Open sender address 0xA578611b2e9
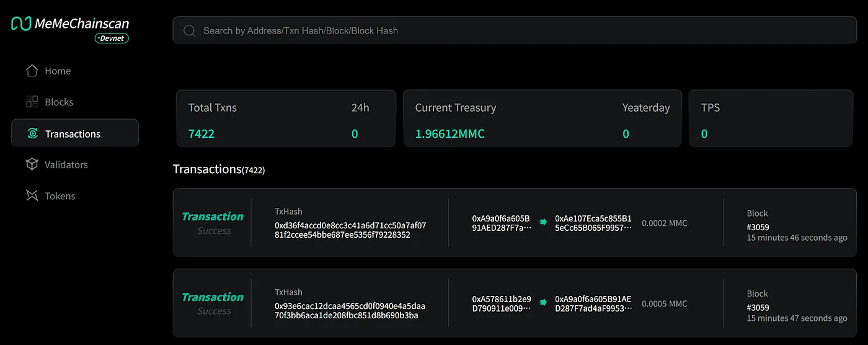This screenshot has height=345, width=868. 502,303
